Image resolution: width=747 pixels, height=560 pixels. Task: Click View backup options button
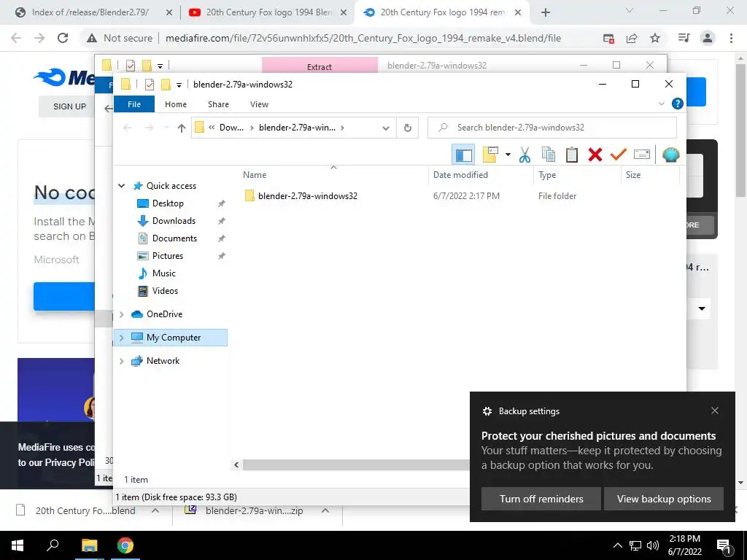pyautogui.click(x=664, y=499)
